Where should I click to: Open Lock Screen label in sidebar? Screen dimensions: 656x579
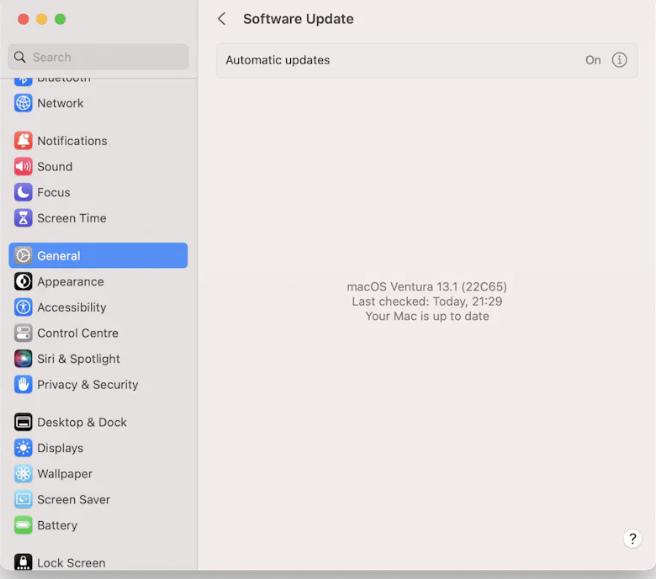coord(71,563)
